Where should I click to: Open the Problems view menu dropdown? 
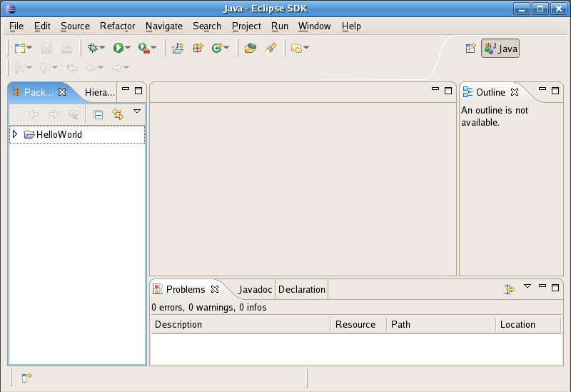click(527, 286)
